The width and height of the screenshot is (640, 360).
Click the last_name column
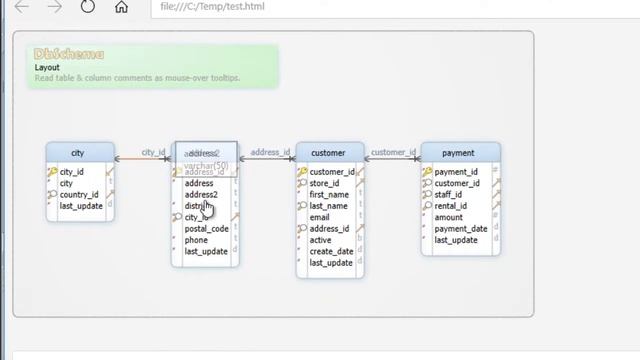click(329, 206)
